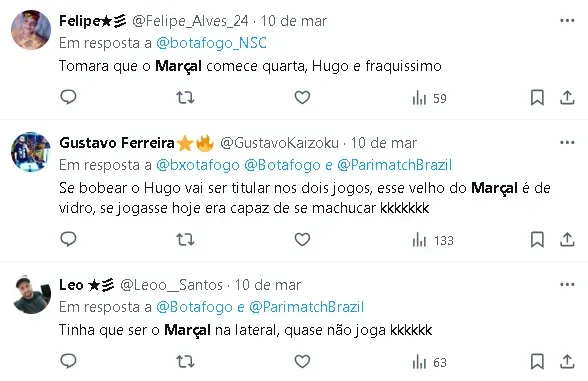Open more options on Felipe's tweet

click(x=567, y=21)
